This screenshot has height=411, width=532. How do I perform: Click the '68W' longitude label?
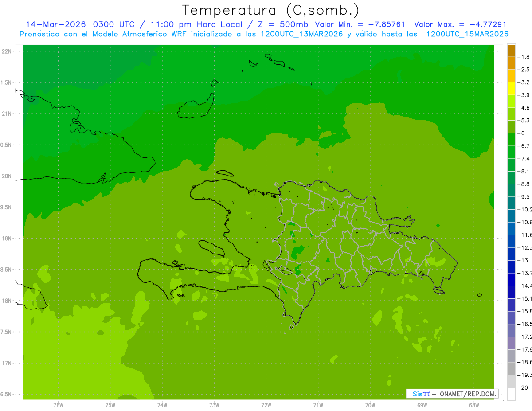(x=474, y=405)
